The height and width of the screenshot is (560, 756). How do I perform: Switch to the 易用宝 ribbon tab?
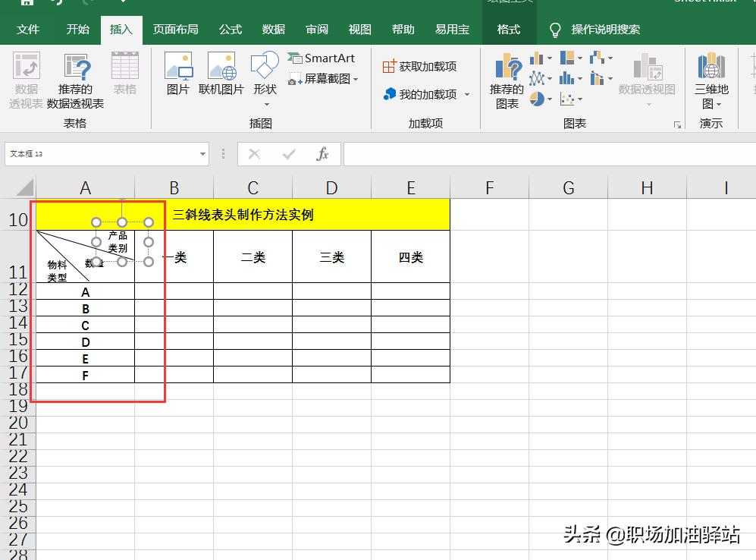point(452,30)
